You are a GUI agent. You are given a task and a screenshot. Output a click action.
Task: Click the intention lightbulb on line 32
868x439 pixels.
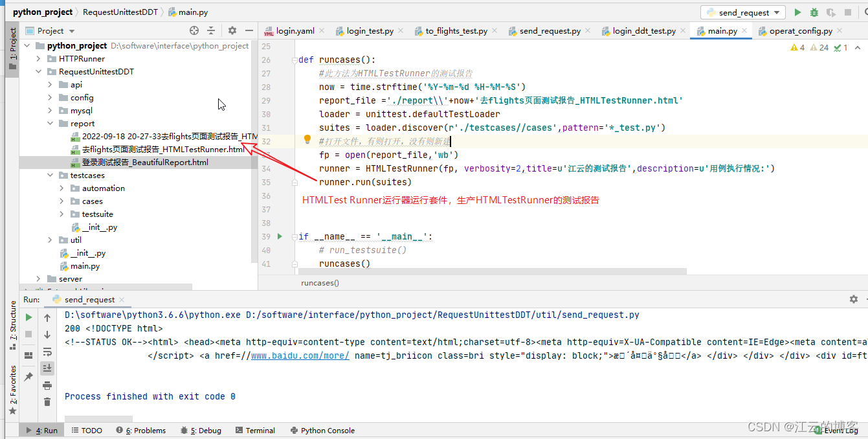click(308, 140)
